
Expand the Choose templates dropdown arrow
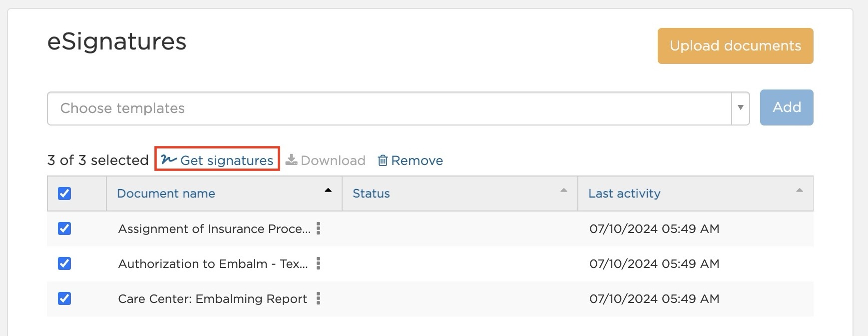(740, 108)
